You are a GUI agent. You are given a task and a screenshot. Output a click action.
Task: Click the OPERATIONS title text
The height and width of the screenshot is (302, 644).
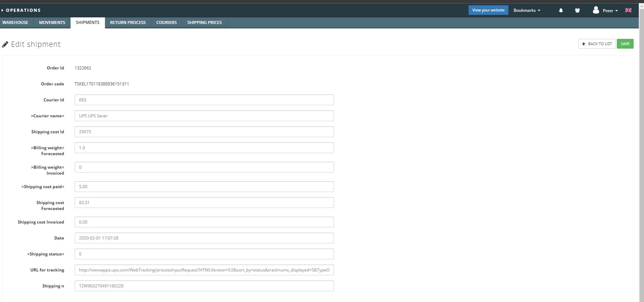[23, 10]
